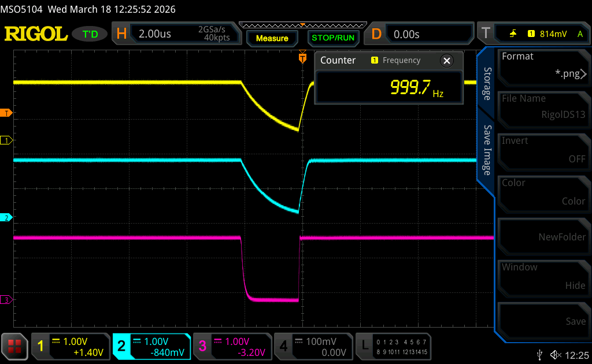Toggle the Invert OFF setting
Viewport: 592px width, 364px height.
pos(543,150)
